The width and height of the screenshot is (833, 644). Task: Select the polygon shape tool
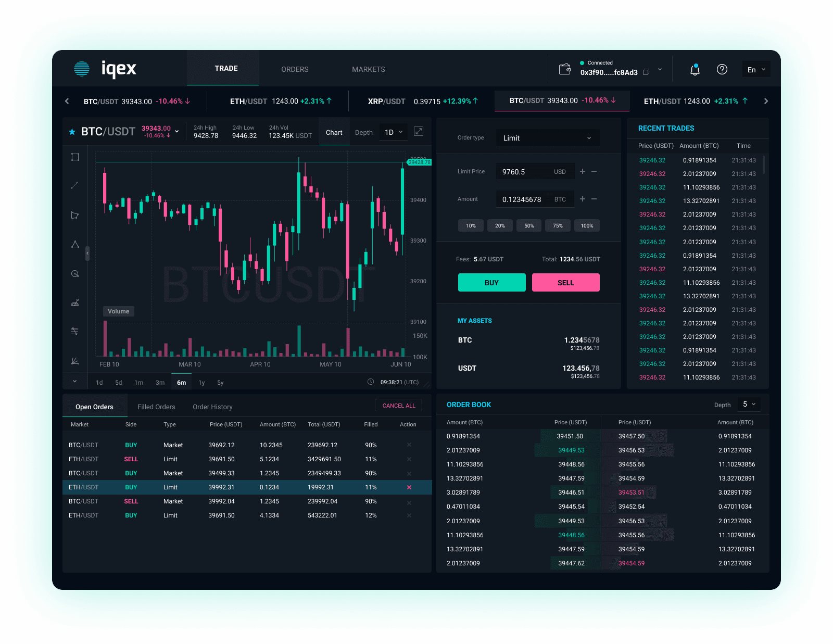click(75, 215)
